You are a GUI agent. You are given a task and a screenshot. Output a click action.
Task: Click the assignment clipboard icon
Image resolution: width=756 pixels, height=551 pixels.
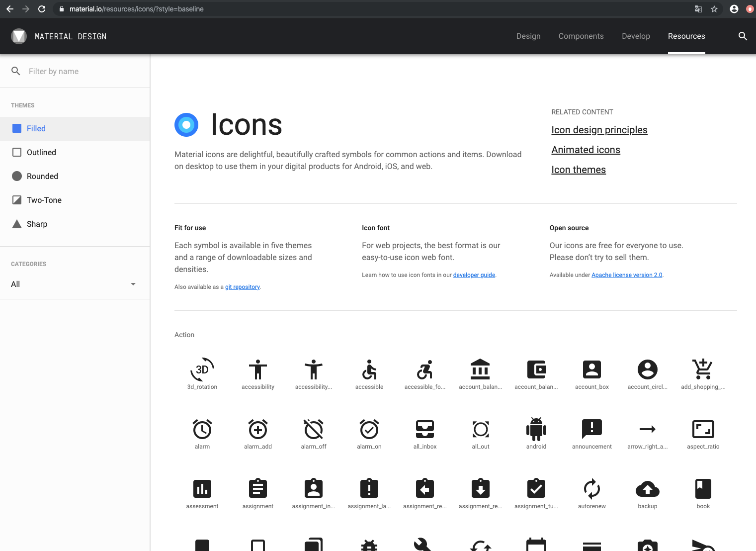click(258, 489)
